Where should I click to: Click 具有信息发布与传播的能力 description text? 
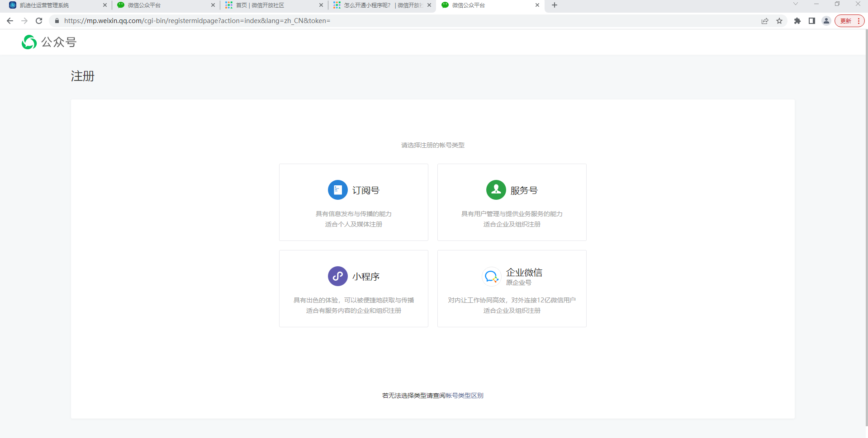click(354, 214)
